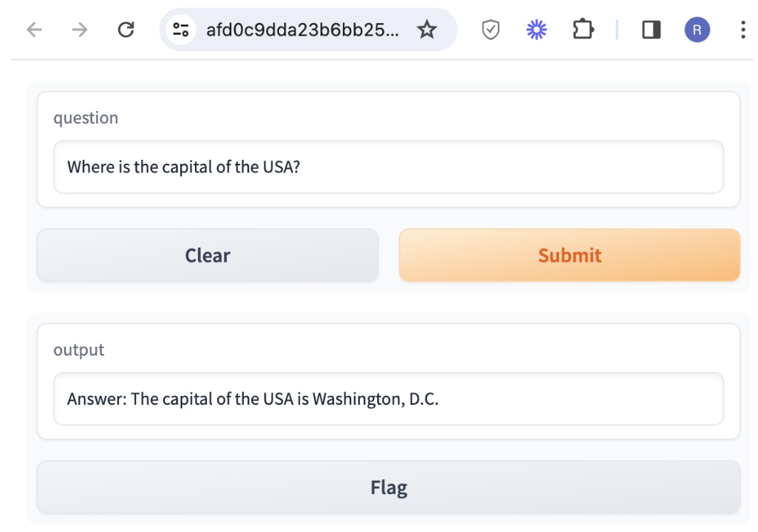Toggle the browser side panel
The height and width of the screenshot is (532, 758).
[652, 30]
